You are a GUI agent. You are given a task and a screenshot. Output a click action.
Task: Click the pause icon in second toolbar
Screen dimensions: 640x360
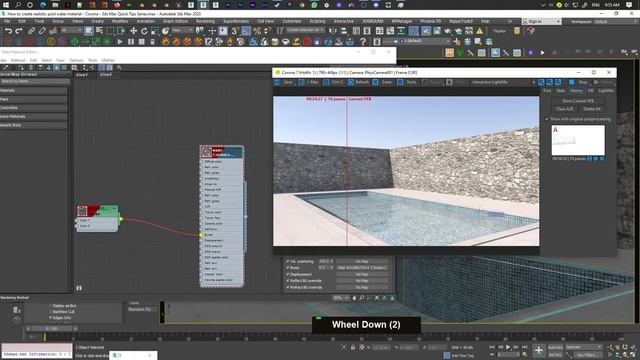click(x=131, y=41)
